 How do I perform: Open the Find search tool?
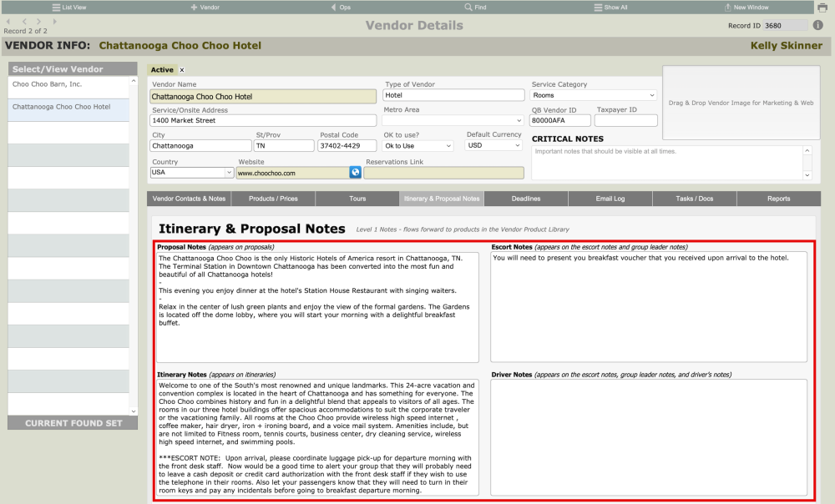[x=476, y=8]
